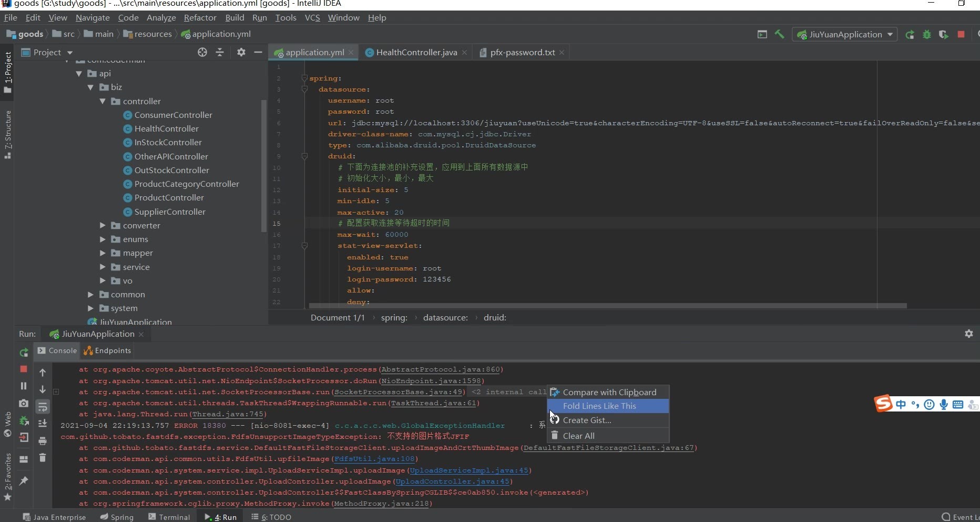Run with coverage from the top toolbar
The width and height of the screenshot is (980, 522).
[x=944, y=35]
